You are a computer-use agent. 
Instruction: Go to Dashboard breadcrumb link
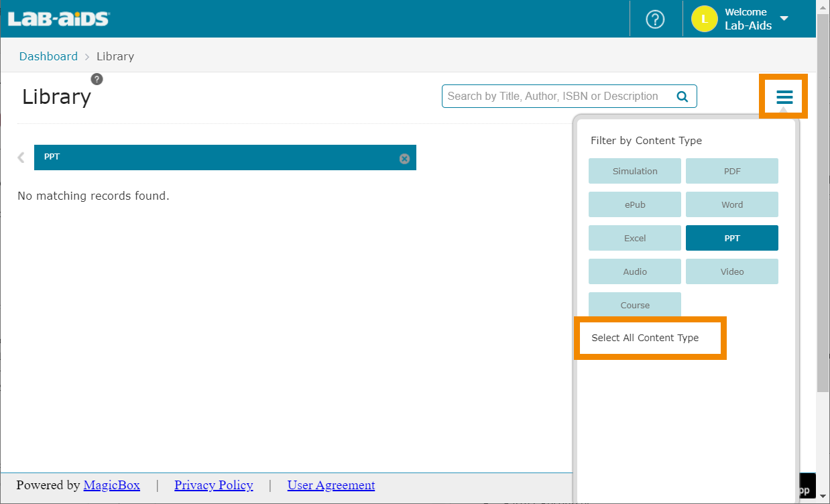[x=48, y=56]
